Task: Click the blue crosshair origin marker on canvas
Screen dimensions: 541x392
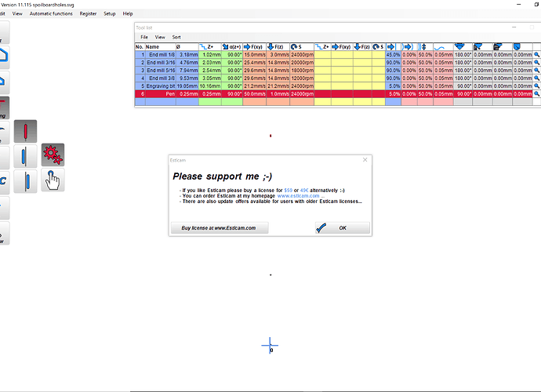Action: pyautogui.click(x=270, y=345)
